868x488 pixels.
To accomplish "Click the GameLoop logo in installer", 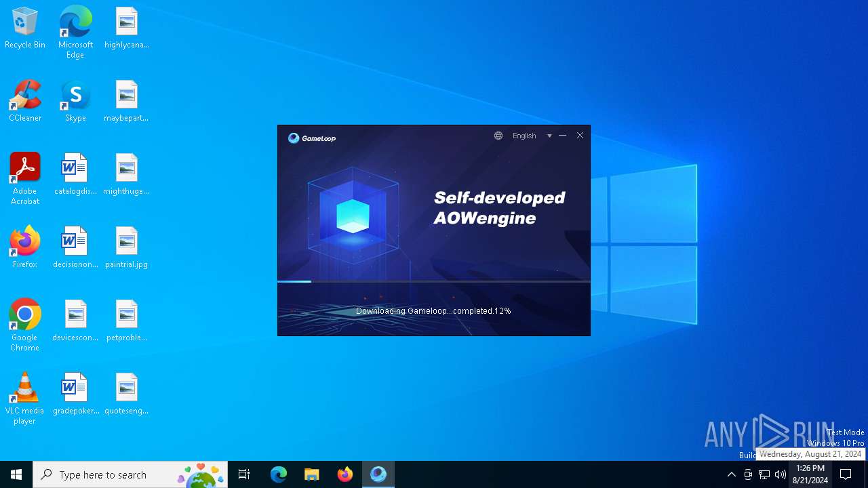I will coord(312,138).
